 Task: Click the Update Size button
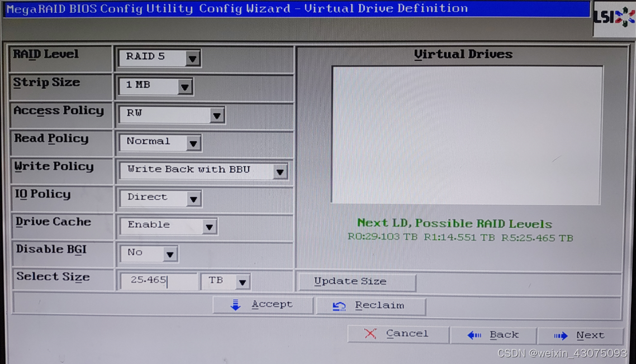click(357, 282)
